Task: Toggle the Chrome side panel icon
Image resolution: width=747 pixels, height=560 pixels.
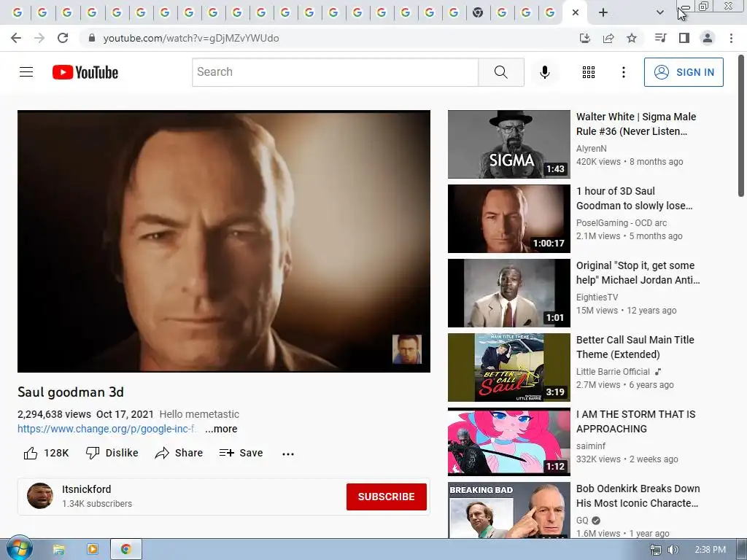Action: pyautogui.click(x=684, y=38)
